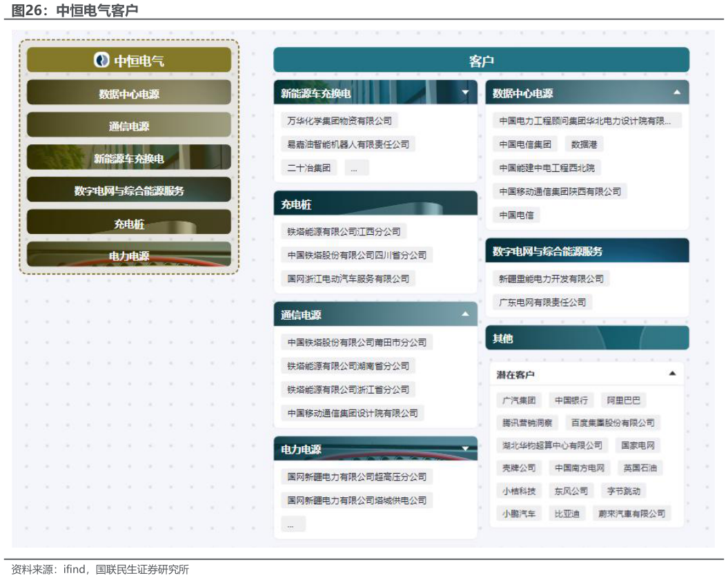
Task: Click the 中国电信集团 tag
Action: 525,144
